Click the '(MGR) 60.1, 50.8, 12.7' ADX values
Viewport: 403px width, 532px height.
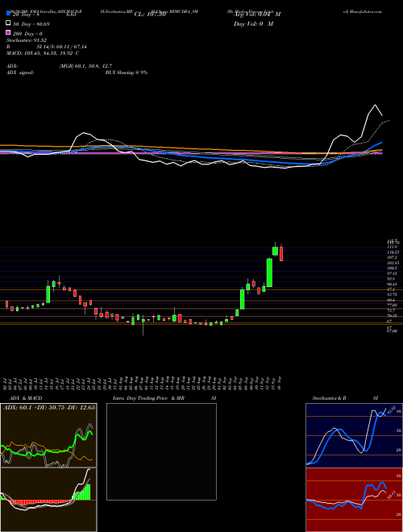tap(85, 66)
